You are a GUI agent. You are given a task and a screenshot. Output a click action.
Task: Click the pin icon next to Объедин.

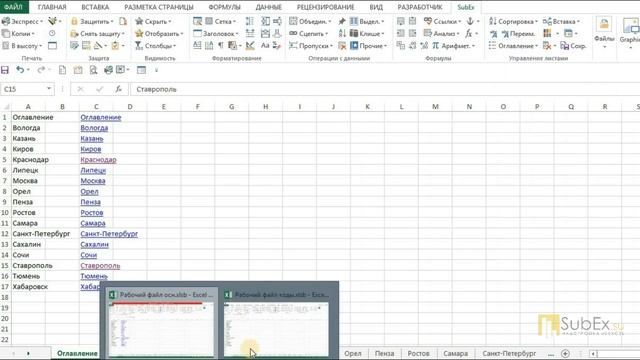(342, 21)
